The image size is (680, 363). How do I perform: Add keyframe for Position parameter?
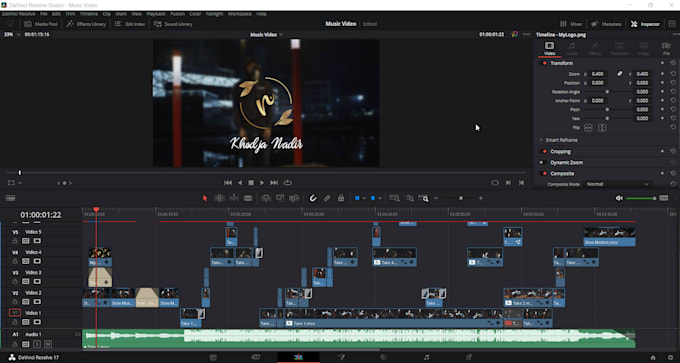tap(662, 83)
